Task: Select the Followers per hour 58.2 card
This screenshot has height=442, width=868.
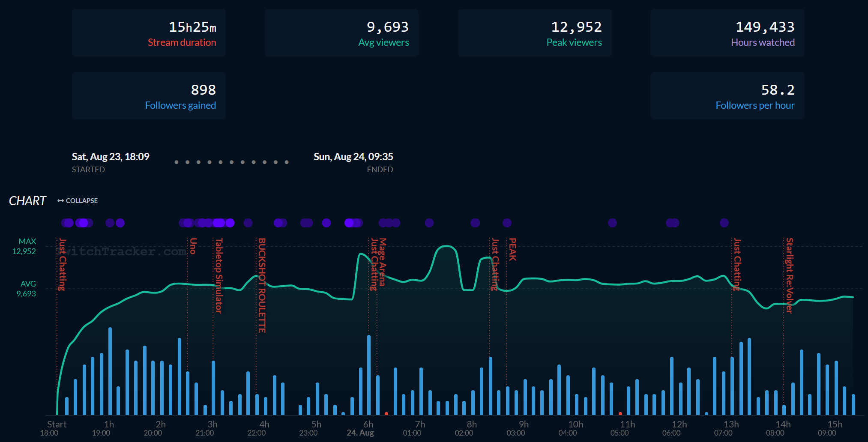Action: [727, 96]
